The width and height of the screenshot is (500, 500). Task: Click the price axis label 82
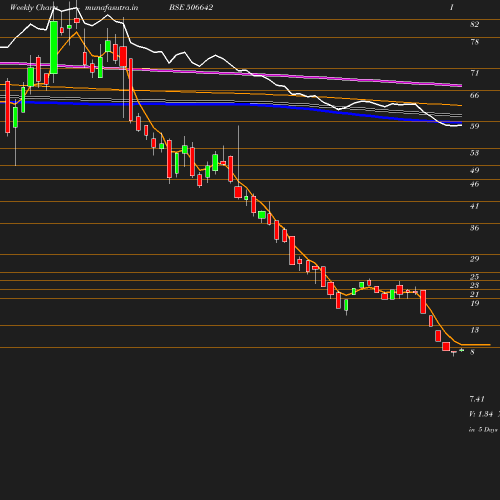point(474,24)
